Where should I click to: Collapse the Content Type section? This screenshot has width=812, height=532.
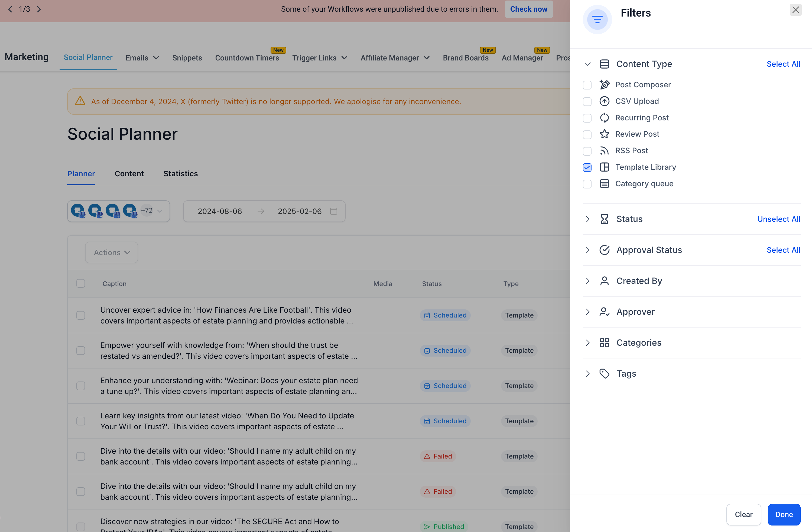coord(587,64)
